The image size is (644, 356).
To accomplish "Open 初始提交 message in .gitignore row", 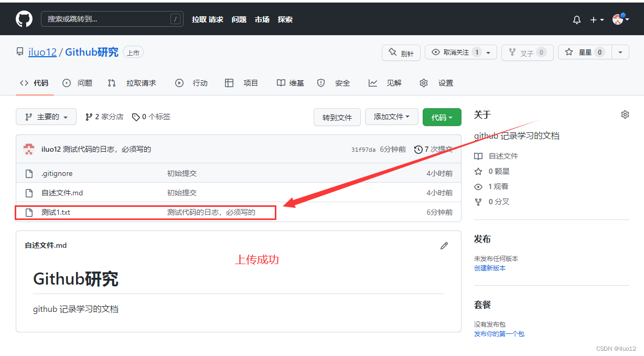I will pyautogui.click(x=182, y=173).
